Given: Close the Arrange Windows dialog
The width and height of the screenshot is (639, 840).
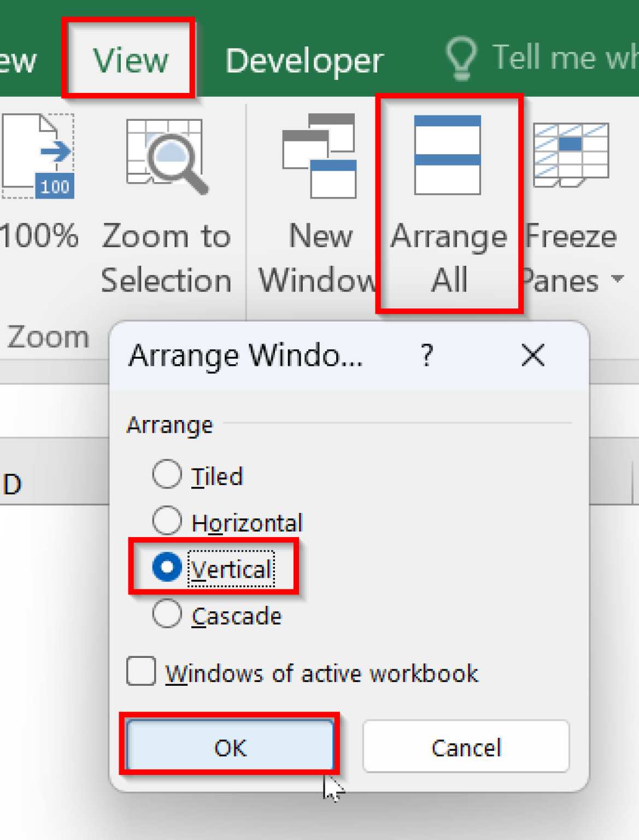Looking at the screenshot, I should pyautogui.click(x=532, y=356).
